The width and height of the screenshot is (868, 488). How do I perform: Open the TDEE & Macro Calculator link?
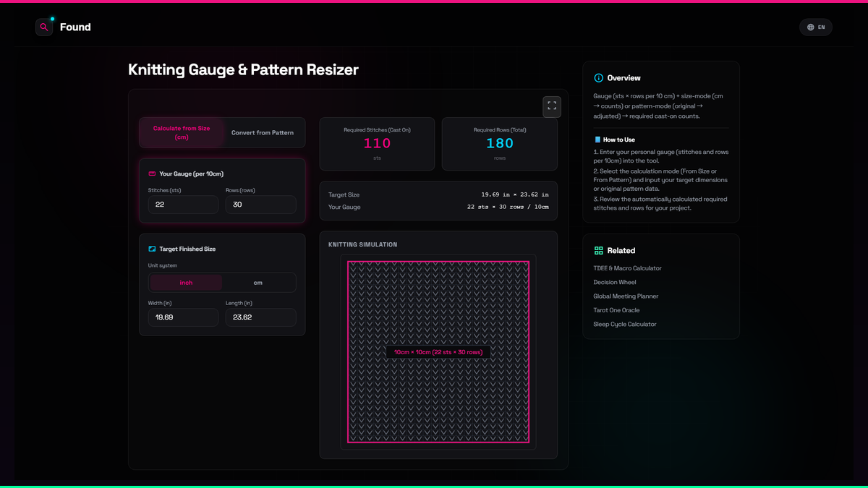[627, 268]
